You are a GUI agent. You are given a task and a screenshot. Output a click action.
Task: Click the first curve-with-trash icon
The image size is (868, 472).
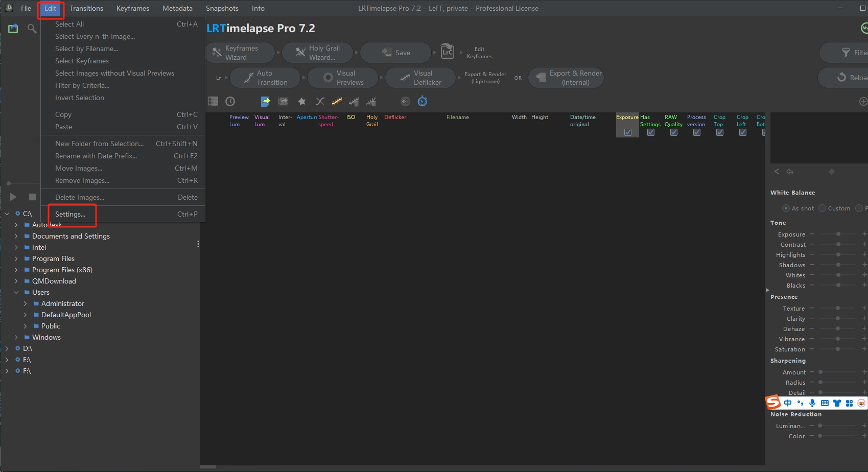point(354,102)
